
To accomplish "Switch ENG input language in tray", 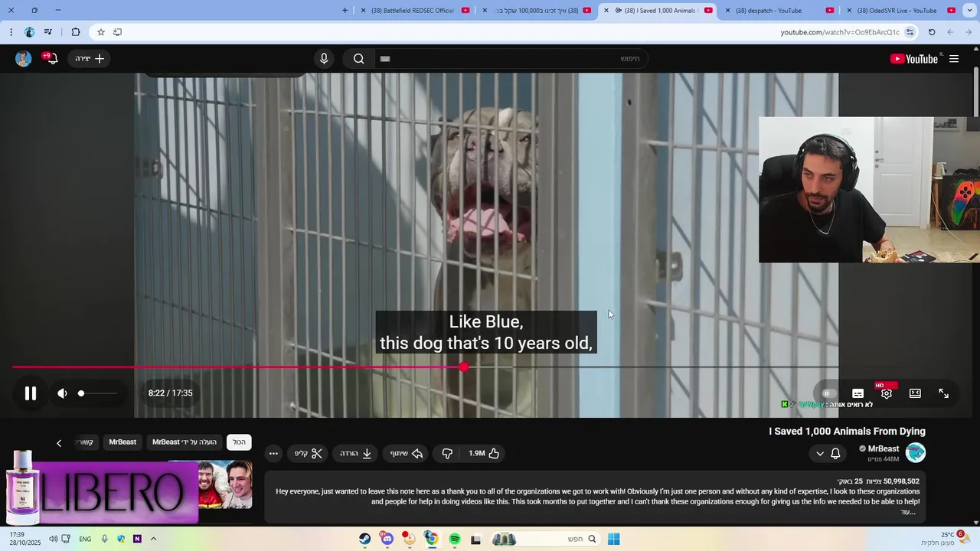I will point(85,539).
